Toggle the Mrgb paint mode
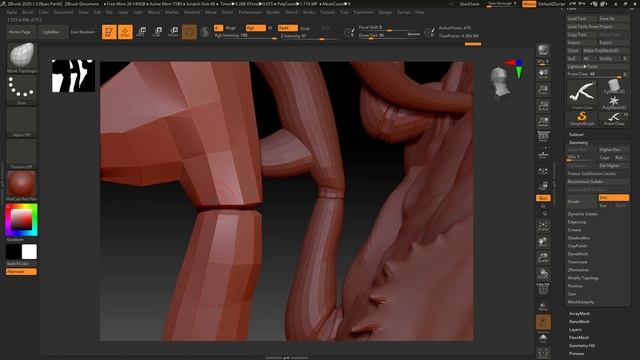Image resolution: width=640 pixels, height=360 pixels. point(230,28)
